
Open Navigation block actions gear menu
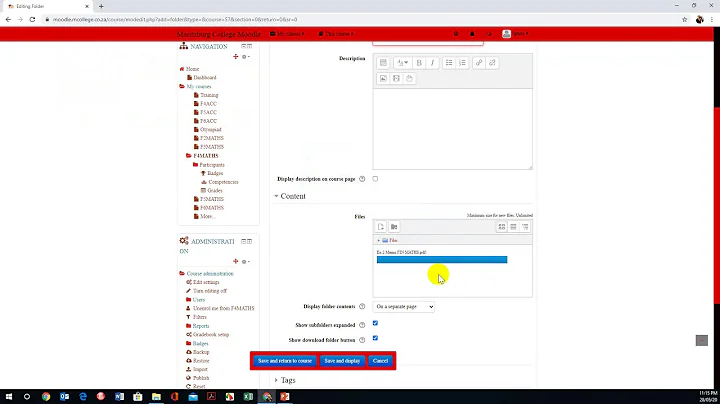point(245,57)
